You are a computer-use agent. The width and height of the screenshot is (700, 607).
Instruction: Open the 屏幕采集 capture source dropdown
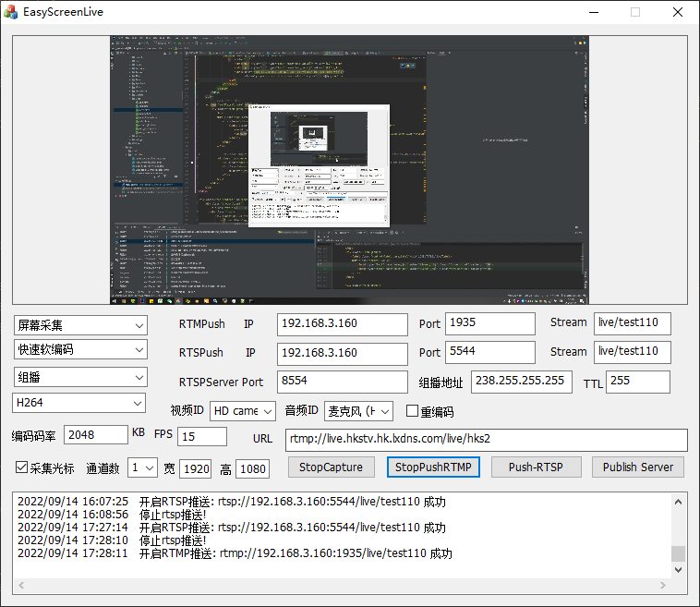80,325
